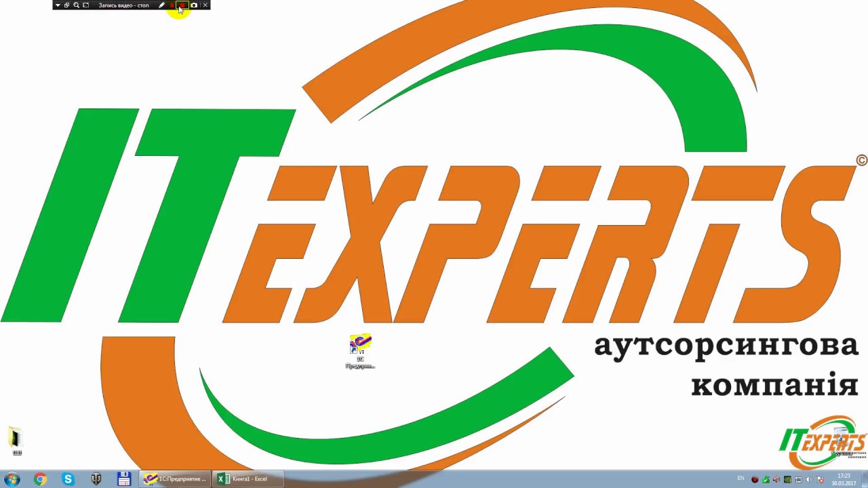Select the 1C Предприятие desktop shortcut
Viewport: 868px width, 488px height.
tap(360, 351)
